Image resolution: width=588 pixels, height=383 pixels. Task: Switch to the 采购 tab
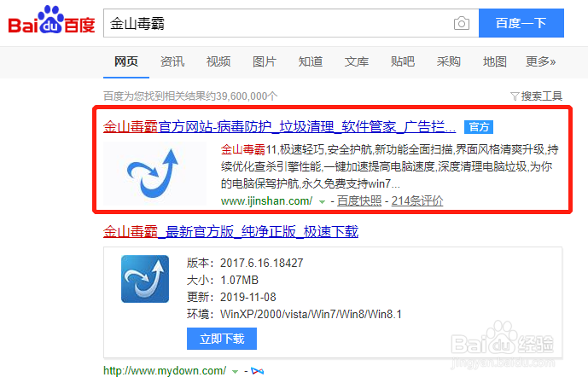tap(449, 61)
